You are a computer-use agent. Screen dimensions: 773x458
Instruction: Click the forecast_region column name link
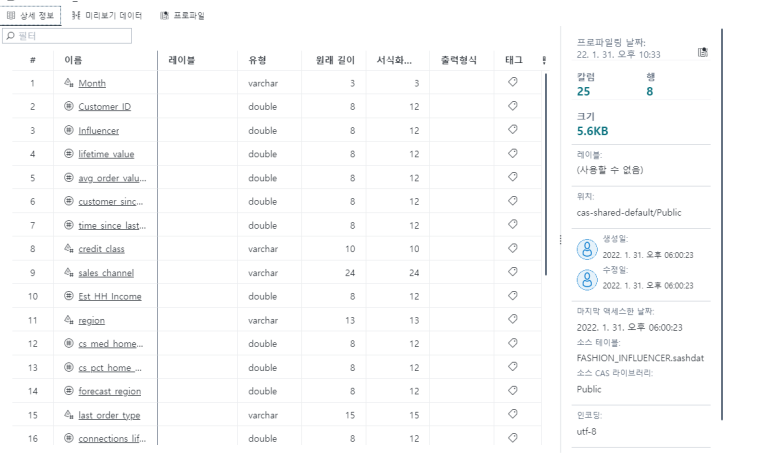pyautogui.click(x=110, y=391)
